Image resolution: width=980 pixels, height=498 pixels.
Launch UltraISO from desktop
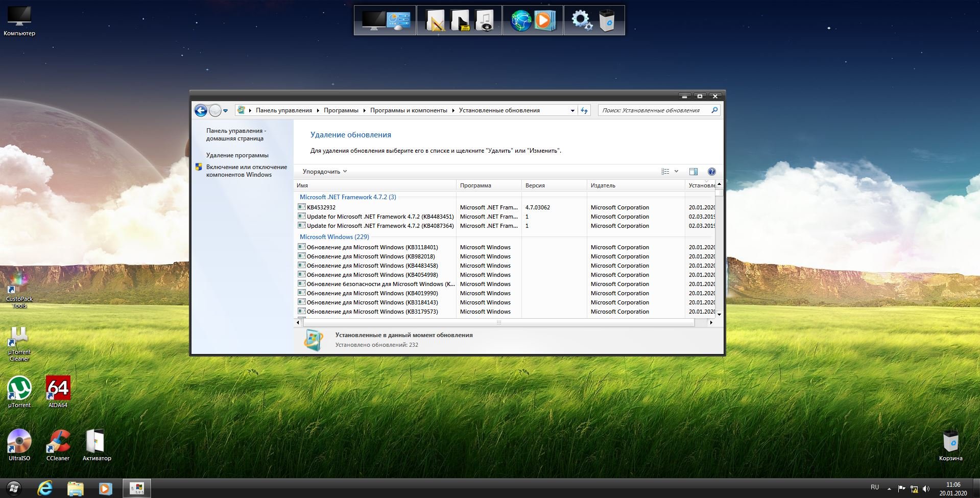[x=19, y=445]
